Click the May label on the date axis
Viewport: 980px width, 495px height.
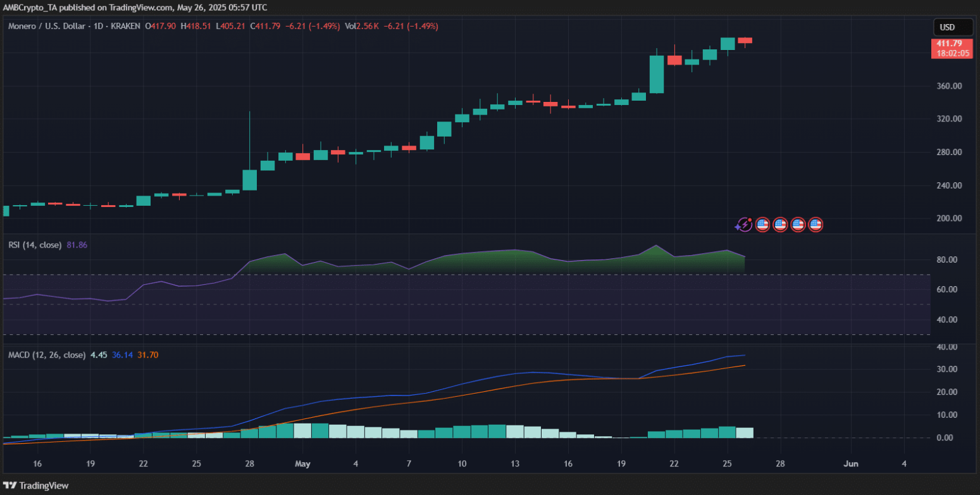[302, 463]
